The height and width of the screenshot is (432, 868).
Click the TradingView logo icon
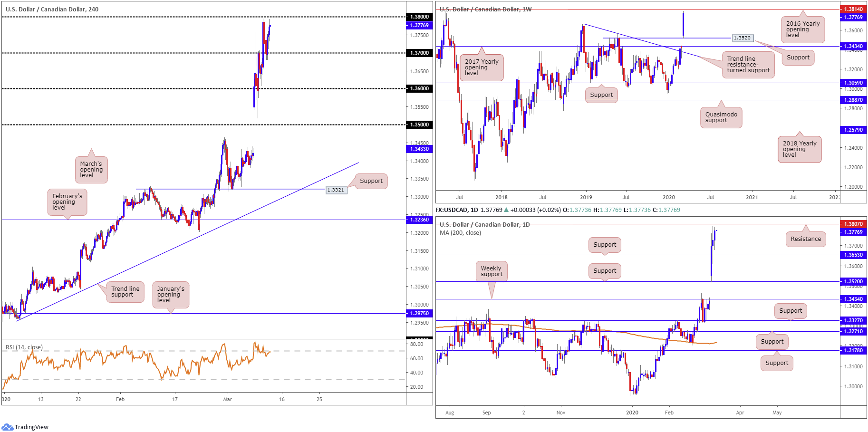(7, 427)
